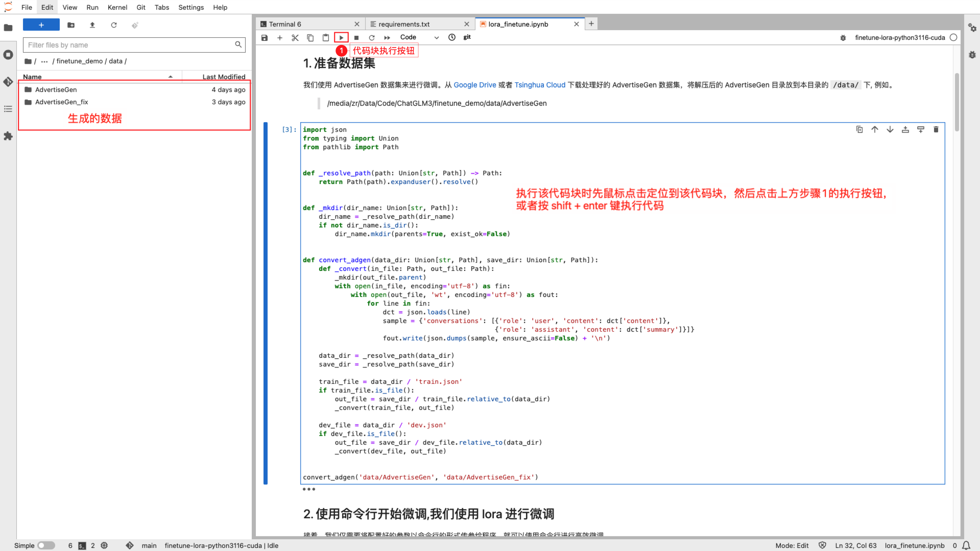Open the Kernel menu
This screenshot has height=551, width=980.
tap(117, 7)
